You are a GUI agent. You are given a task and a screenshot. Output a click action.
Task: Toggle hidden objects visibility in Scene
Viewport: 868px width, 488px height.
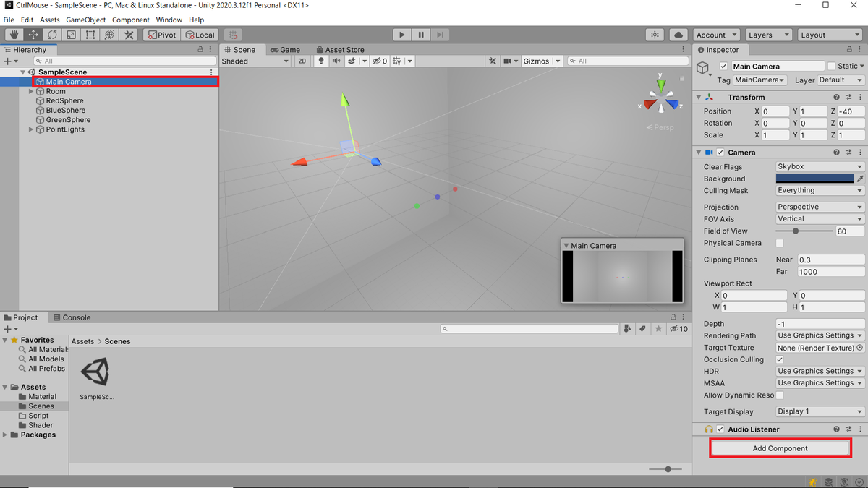[x=380, y=61]
